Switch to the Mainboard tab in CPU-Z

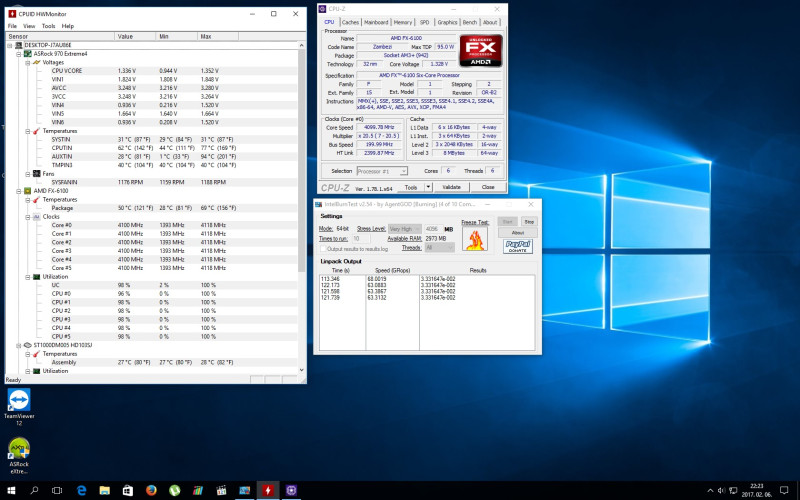coord(376,22)
